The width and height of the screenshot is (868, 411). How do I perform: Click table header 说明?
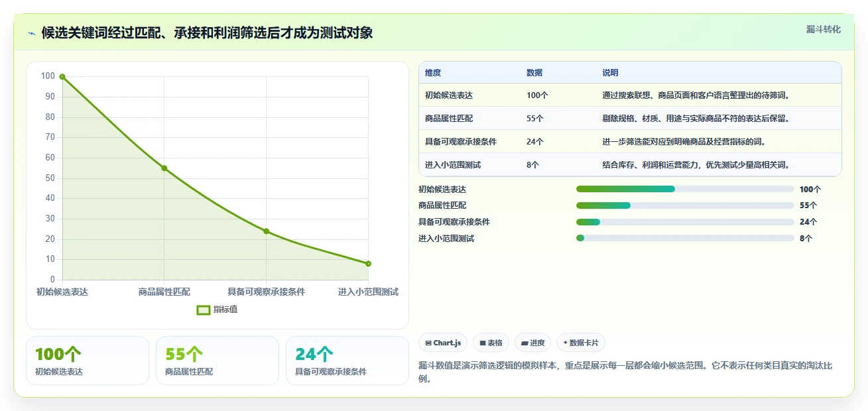[x=610, y=73]
